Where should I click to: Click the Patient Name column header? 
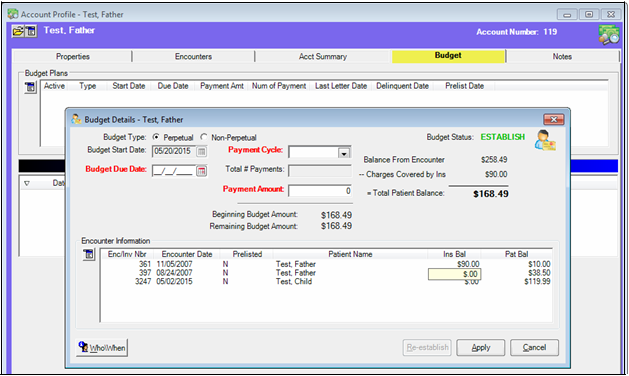point(350,254)
